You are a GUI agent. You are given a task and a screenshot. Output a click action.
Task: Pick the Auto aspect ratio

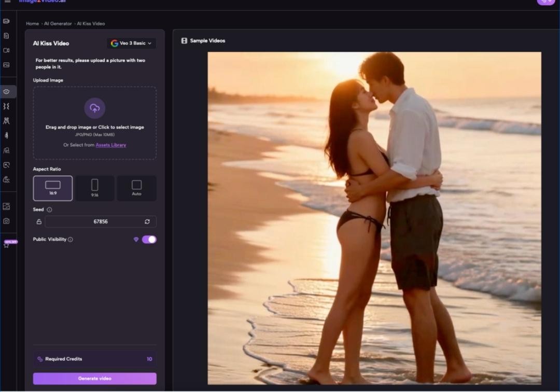pos(136,188)
